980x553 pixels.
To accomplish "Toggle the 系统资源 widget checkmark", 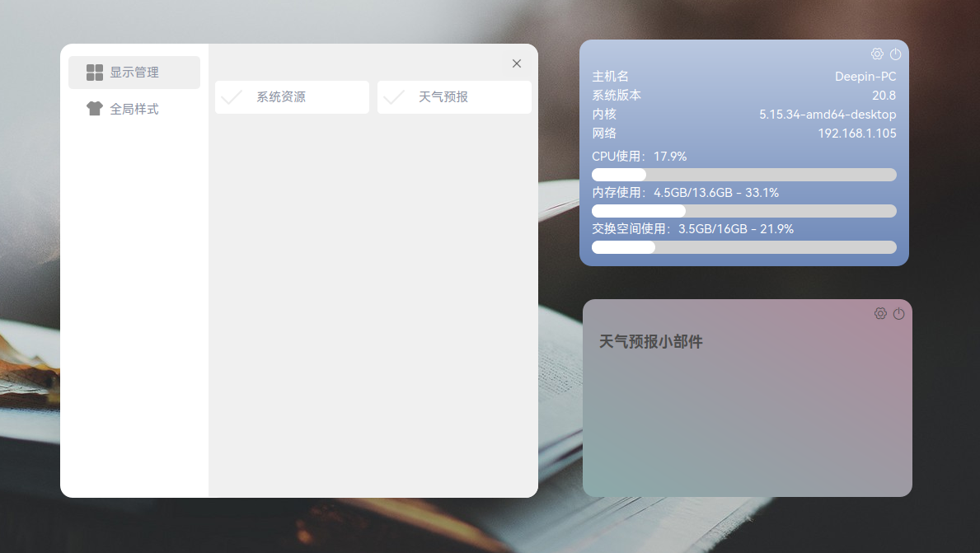I will tap(232, 97).
